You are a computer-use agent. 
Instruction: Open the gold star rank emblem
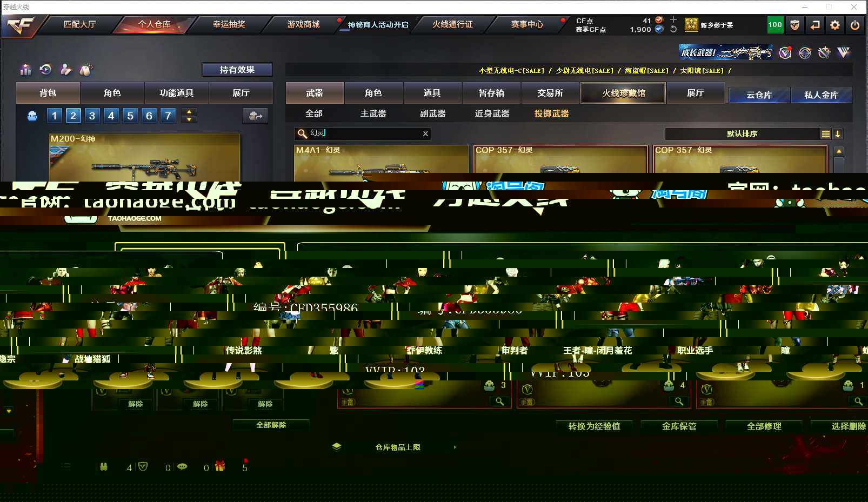(691, 24)
